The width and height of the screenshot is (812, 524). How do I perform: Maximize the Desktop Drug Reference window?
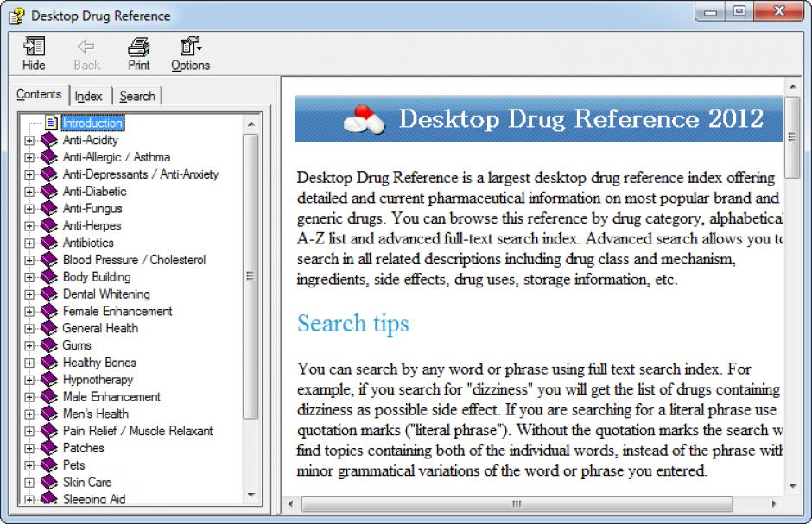[739, 11]
